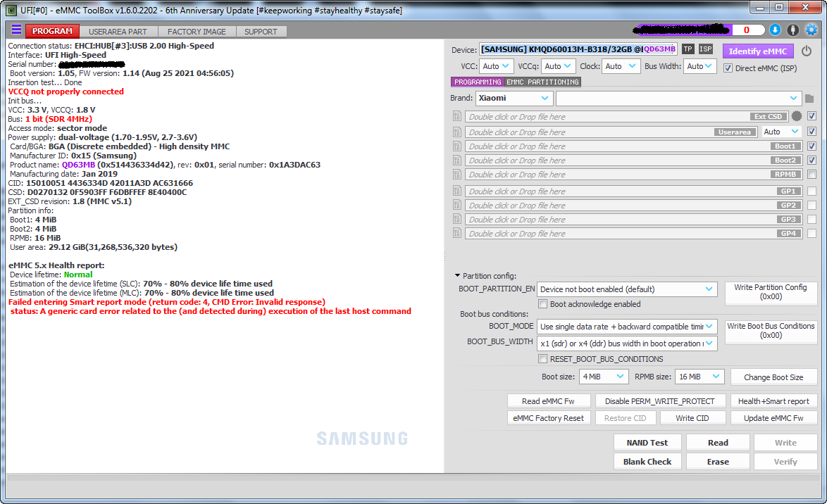Open the hamburger menu icon
Image resolution: width=827 pixels, height=504 pixels.
[x=16, y=30]
